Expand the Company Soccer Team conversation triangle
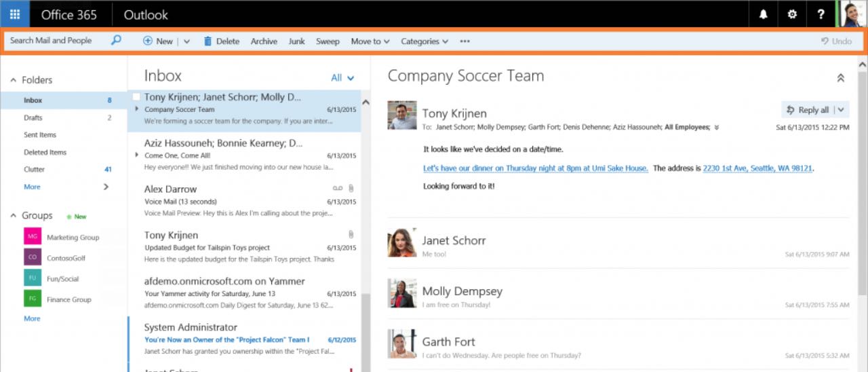This screenshot has height=372, width=868. coord(137,109)
